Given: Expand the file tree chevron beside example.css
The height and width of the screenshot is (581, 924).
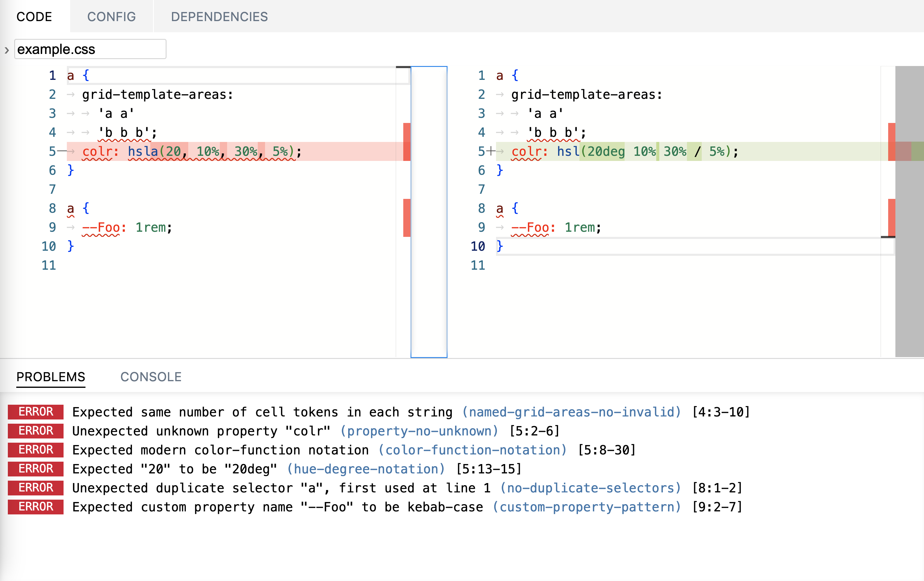Looking at the screenshot, I should 7,50.
